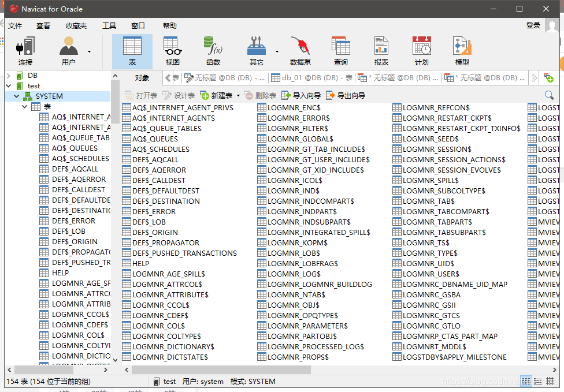Click 打开表 open table button
Image resolution: width=564 pixels, height=392 pixels.
coord(141,95)
